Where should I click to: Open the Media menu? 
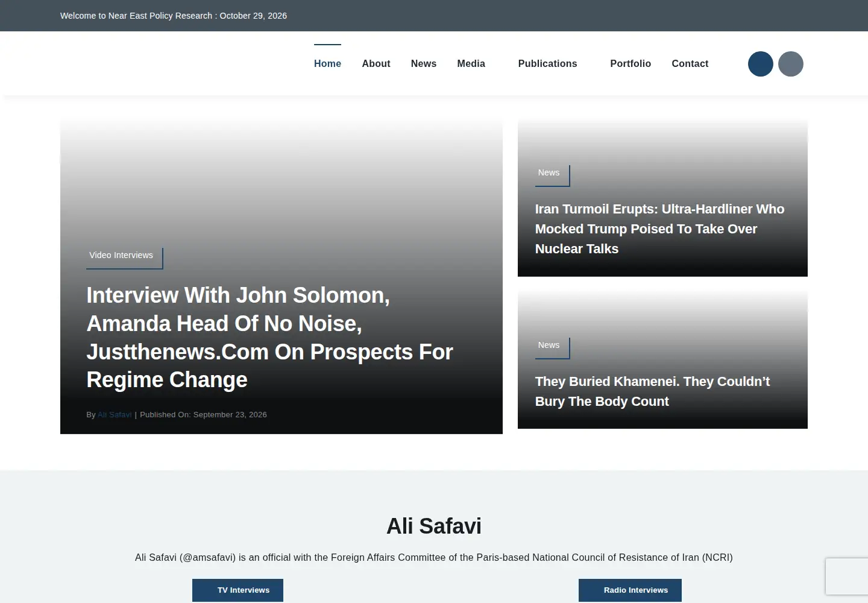coord(471,64)
